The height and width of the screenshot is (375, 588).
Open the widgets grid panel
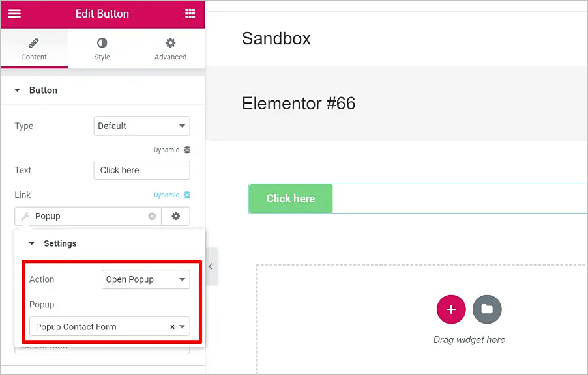coord(190,14)
